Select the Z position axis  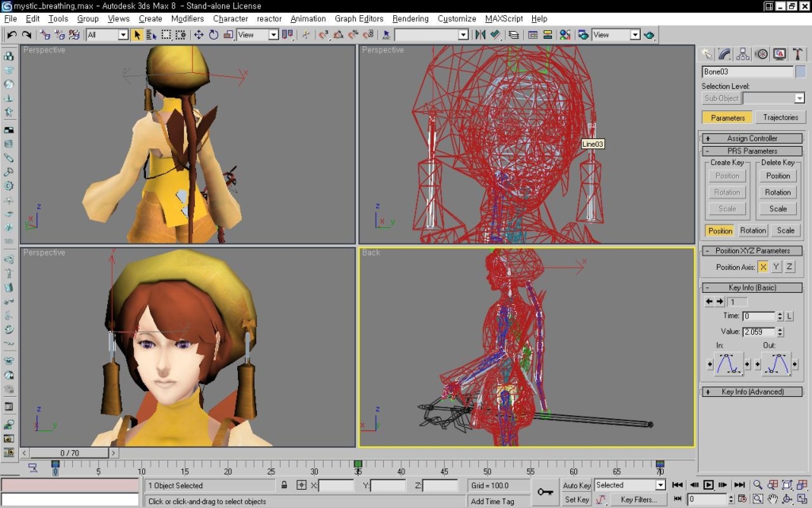(x=789, y=267)
